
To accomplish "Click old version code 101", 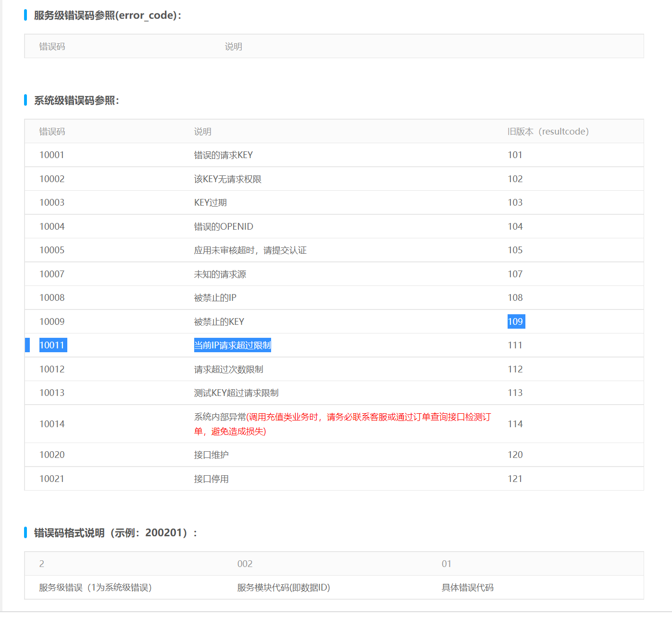I will coord(515,155).
